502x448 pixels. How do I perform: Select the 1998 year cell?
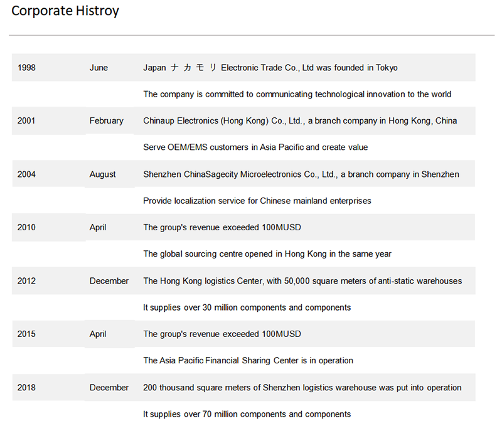pos(27,68)
